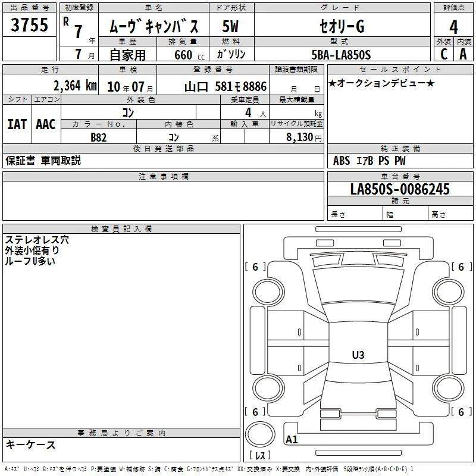
Task: Select model code 5BA-LA850S
Action: pos(341,55)
